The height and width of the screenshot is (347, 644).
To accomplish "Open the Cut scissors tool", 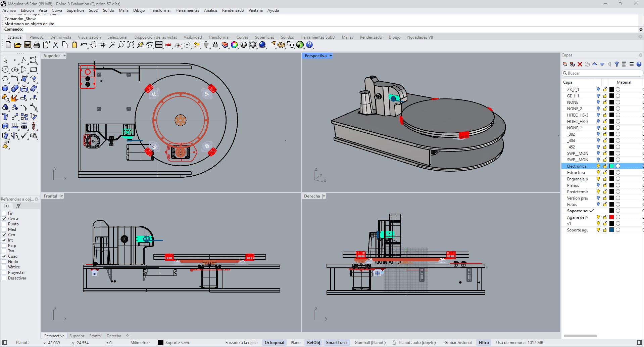I will 56,45.
